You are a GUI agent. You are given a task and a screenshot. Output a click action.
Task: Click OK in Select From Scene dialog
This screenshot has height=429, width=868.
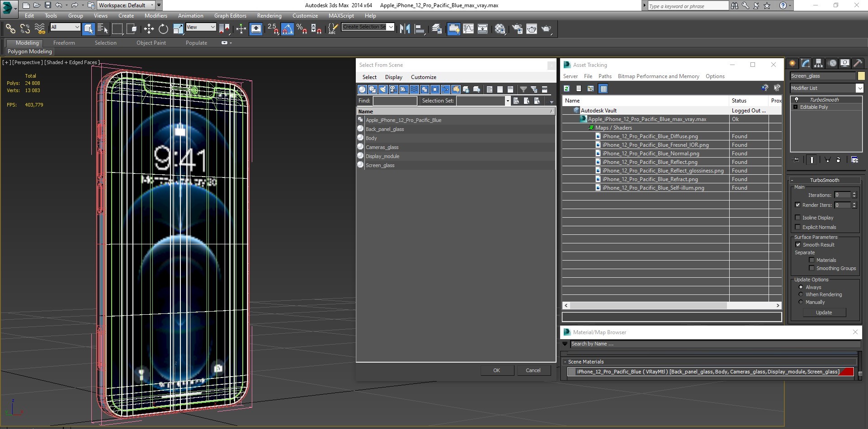click(x=497, y=370)
